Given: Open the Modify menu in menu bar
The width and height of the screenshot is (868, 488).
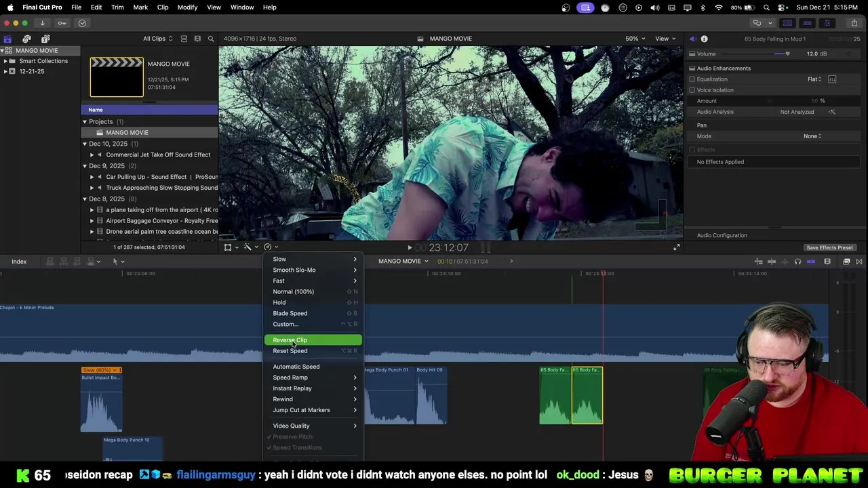Looking at the screenshot, I should click(187, 7).
